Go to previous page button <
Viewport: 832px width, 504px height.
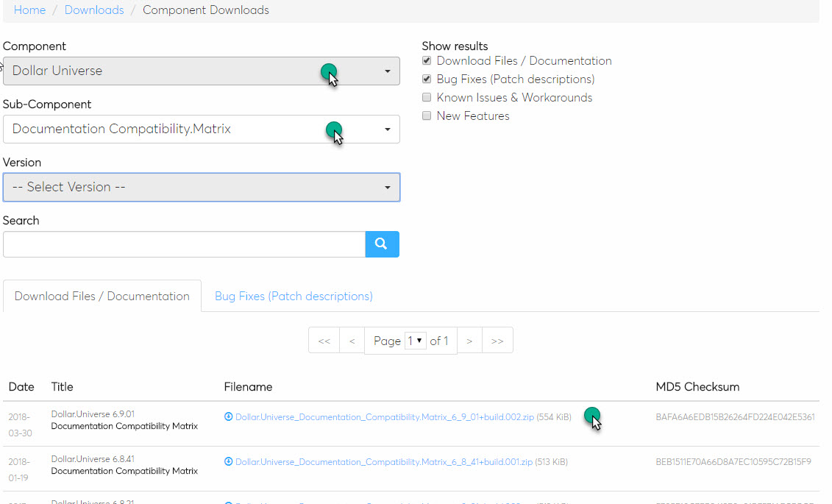352,341
